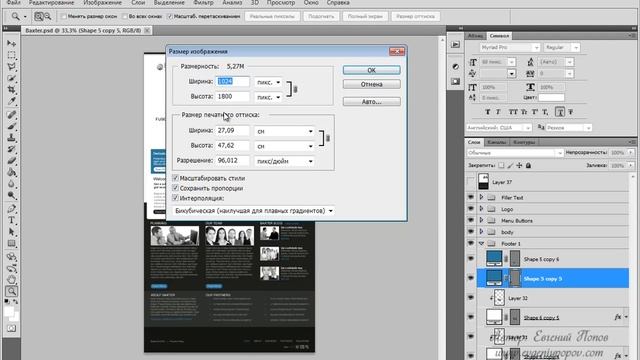This screenshot has width=640, height=360.
Task: Switch to the 'Абзац' tab
Action: click(x=475, y=36)
